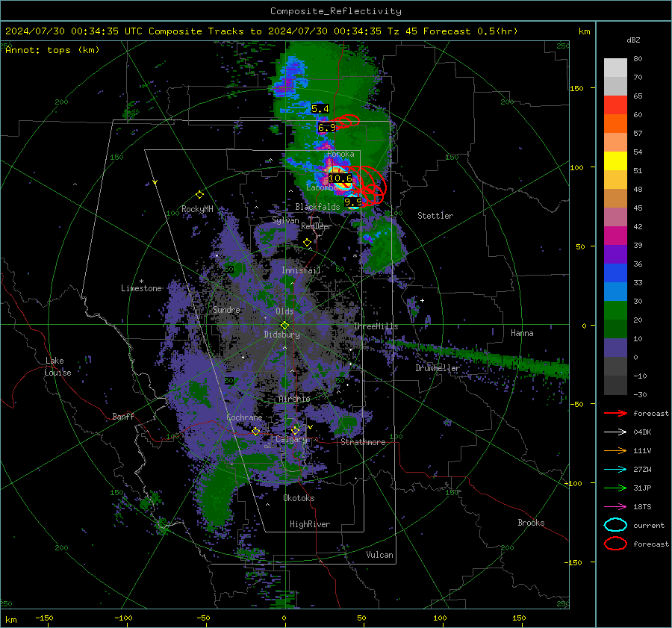Screen dimensions: 672x628
Task: Click the 20 dBZ green color swatch
Action: (615, 311)
